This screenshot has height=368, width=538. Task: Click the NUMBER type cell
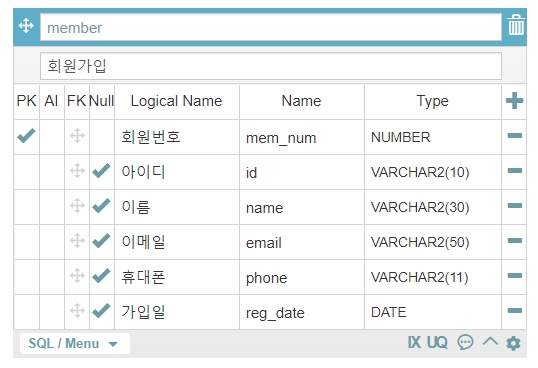[x=433, y=137]
